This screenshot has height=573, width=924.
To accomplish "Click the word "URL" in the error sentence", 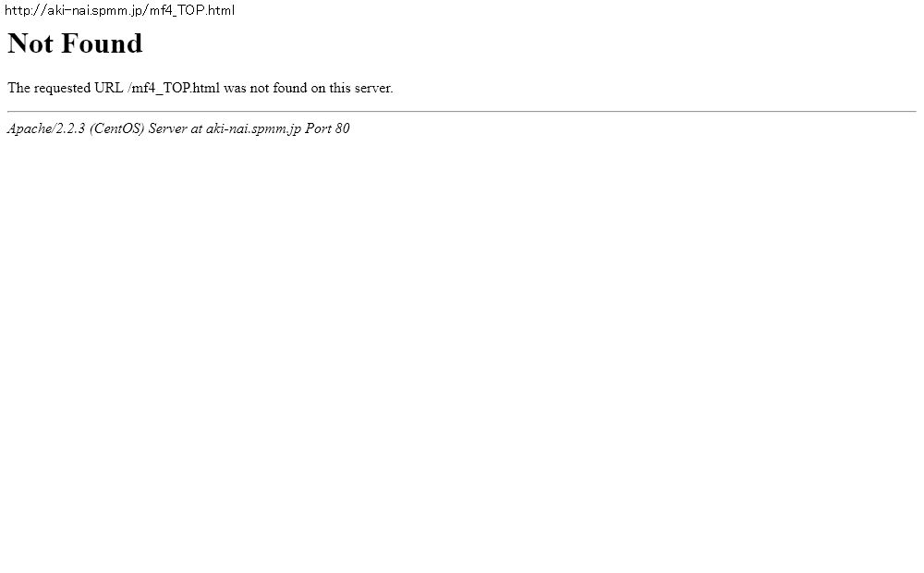I will [109, 88].
